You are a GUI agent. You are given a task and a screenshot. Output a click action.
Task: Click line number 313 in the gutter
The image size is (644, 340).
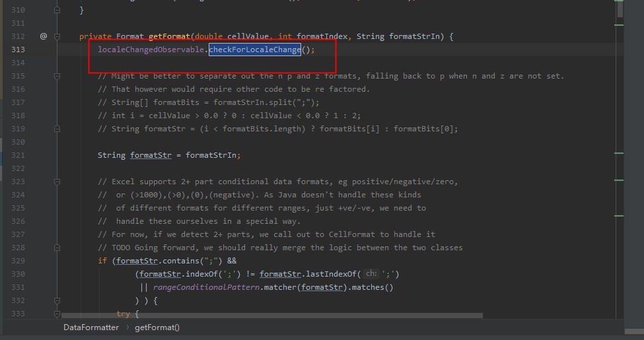pyautogui.click(x=18, y=50)
